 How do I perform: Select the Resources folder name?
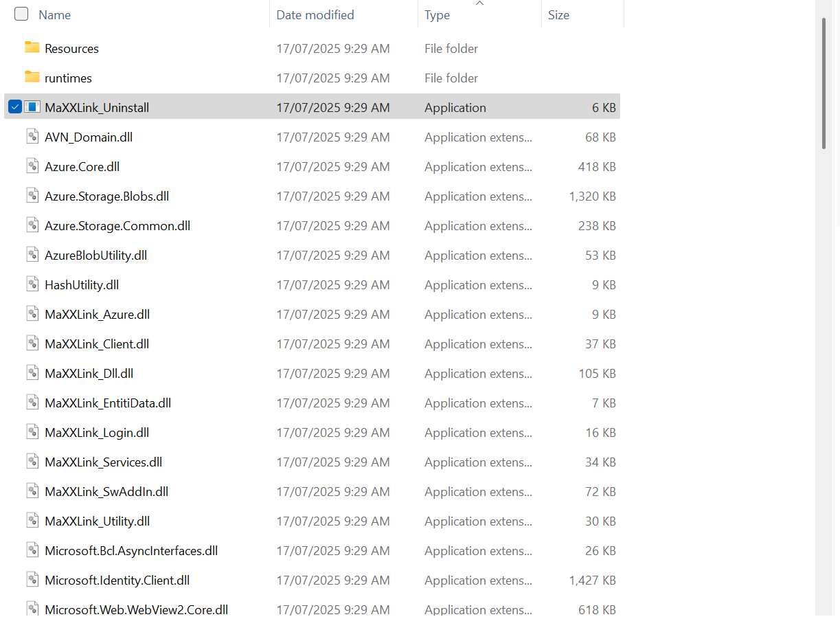point(71,49)
